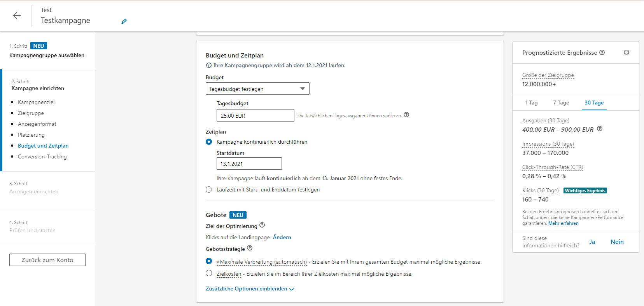Click help icon next to Ausgaben range
Viewport: 644px width, 306px height.
pos(600,129)
